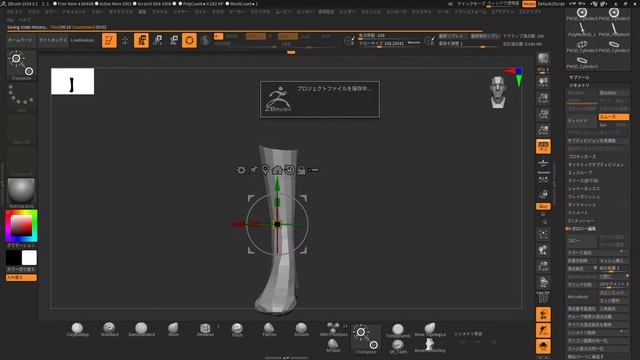
Task: Click the gizmo location marker icon
Action: (x=265, y=169)
